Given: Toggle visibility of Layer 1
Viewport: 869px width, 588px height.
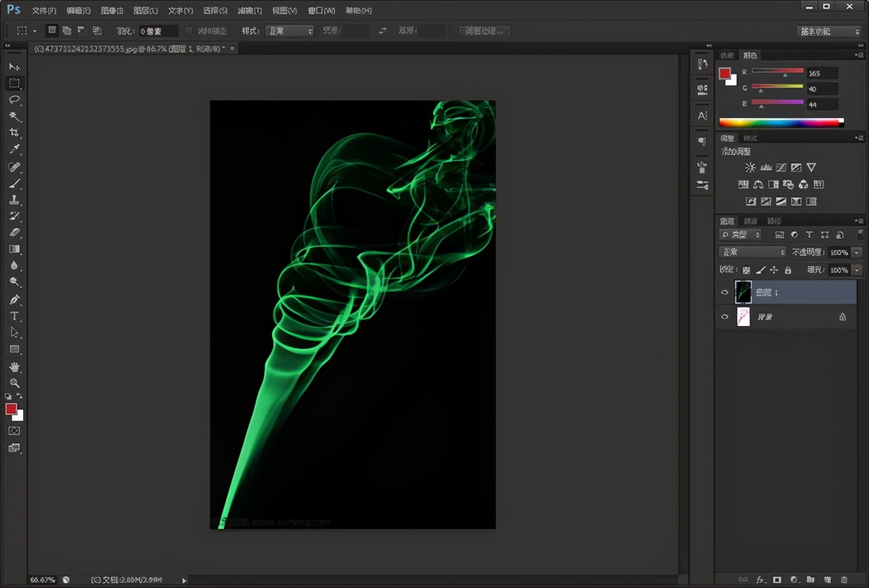Looking at the screenshot, I should coord(724,293).
